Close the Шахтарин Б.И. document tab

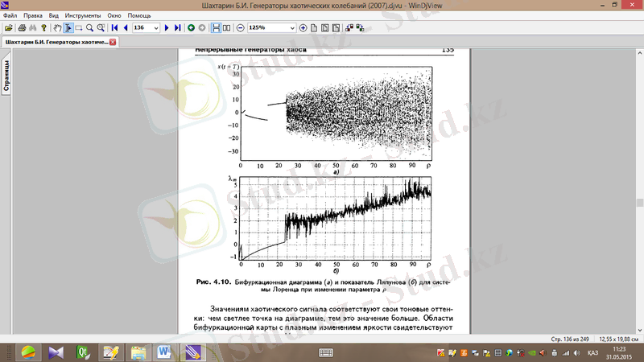(x=113, y=42)
